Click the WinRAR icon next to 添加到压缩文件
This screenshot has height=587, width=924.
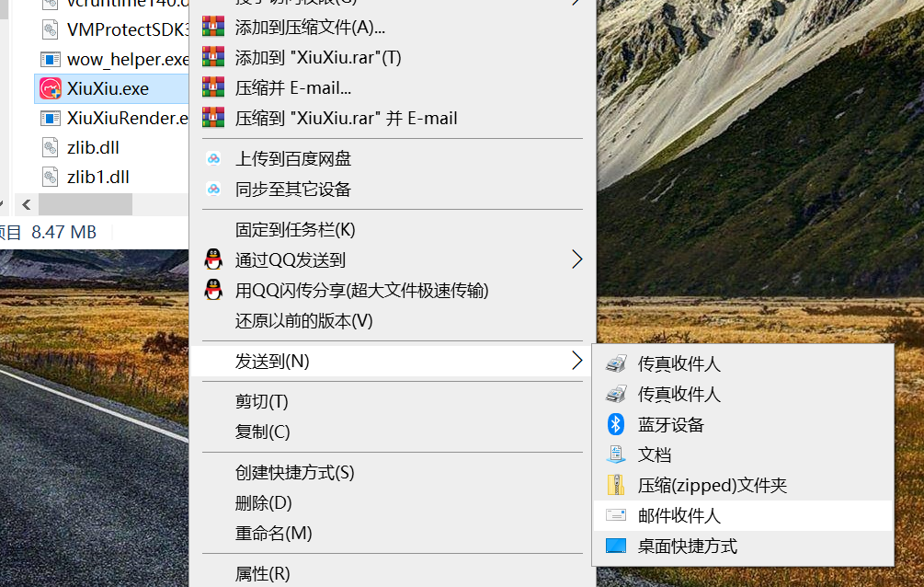(213, 27)
